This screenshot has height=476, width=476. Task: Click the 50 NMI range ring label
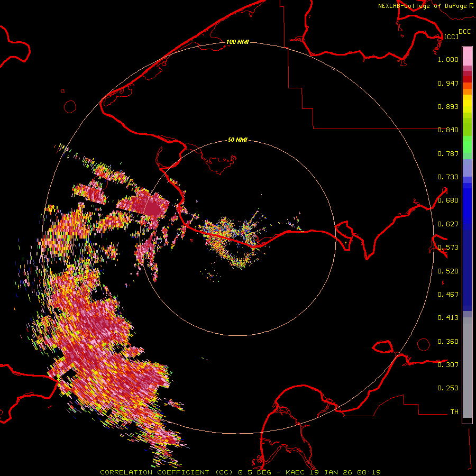point(237,140)
